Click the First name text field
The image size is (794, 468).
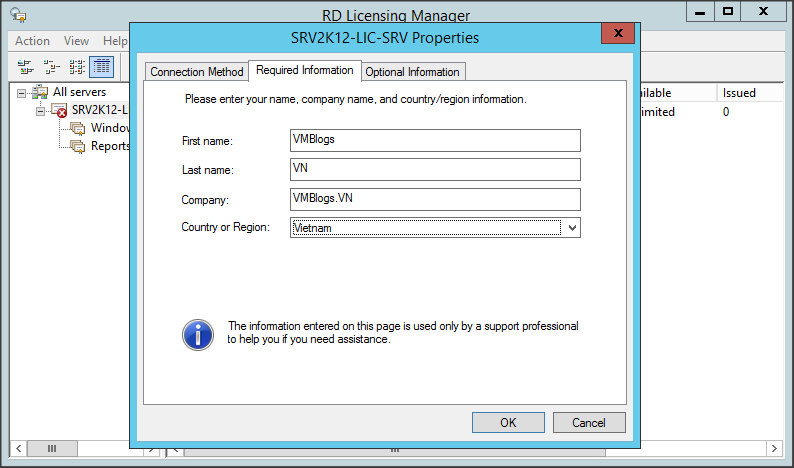click(x=434, y=140)
